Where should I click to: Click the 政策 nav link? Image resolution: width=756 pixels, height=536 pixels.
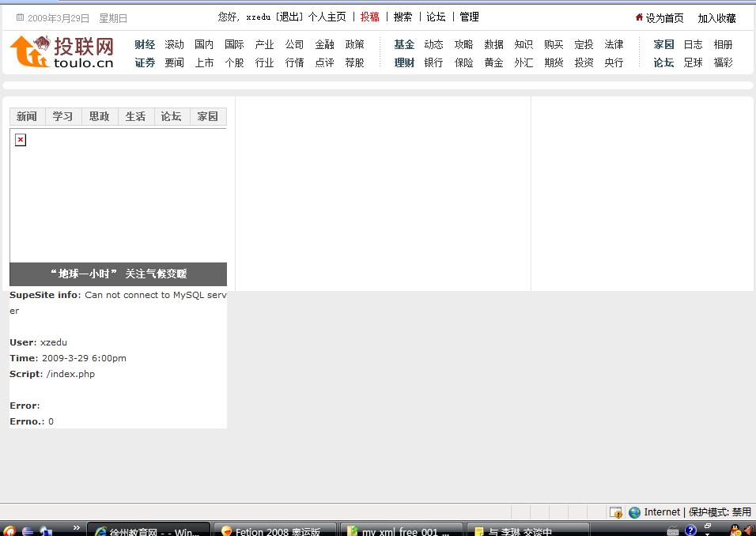355,45
